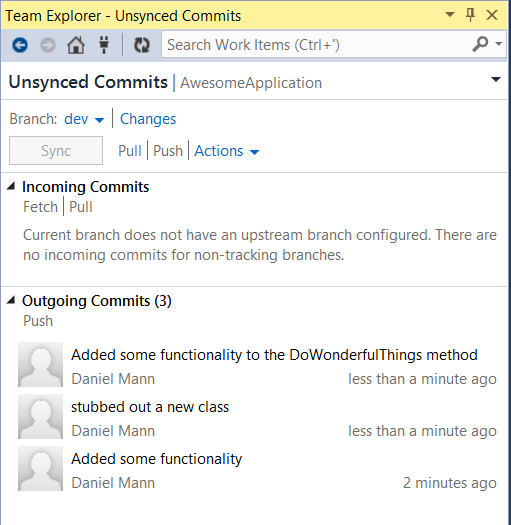Focus the Search Work Items field
This screenshot has height=525, width=511.
pyautogui.click(x=316, y=45)
